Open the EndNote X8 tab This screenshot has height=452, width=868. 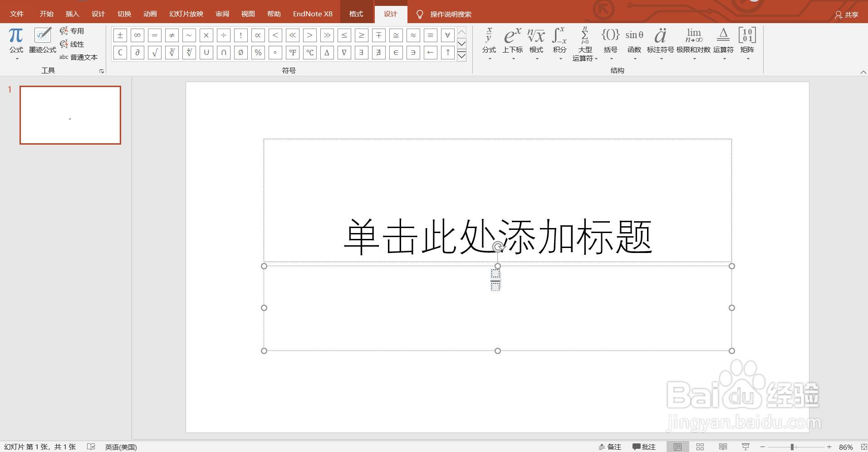(313, 14)
